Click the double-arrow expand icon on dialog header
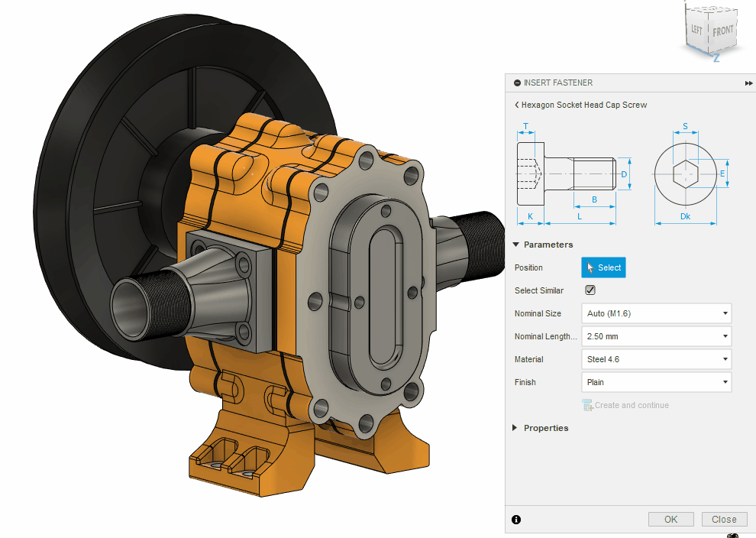 point(748,83)
